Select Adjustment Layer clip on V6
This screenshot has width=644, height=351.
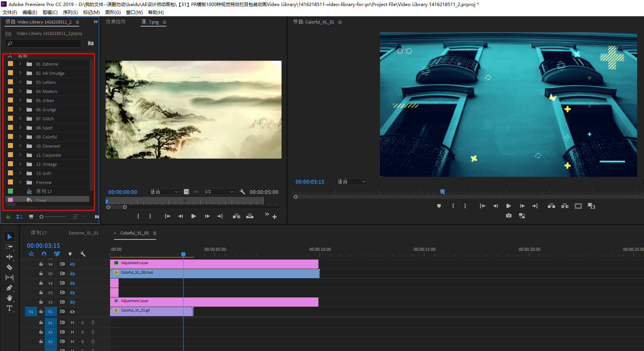coord(214,264)
